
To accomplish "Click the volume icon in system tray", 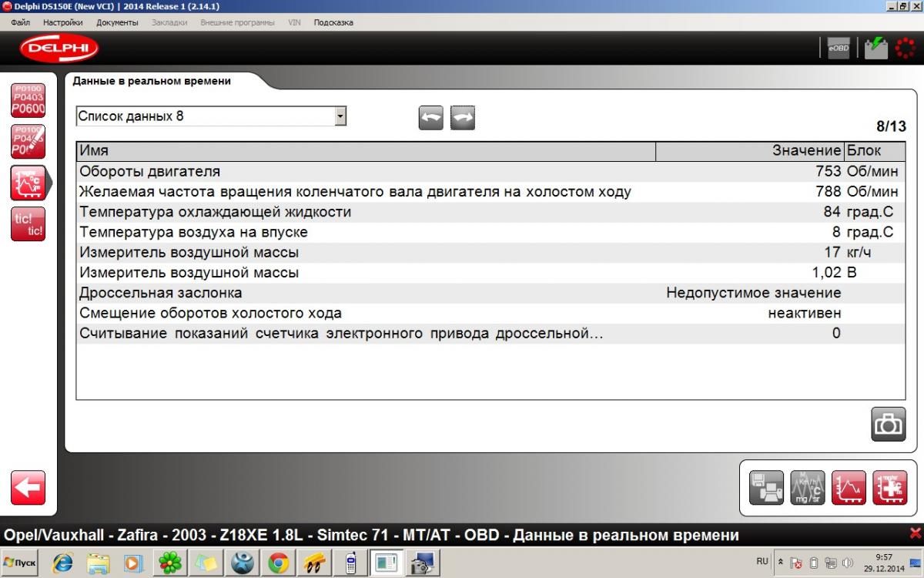I will (x=848, y=563).
